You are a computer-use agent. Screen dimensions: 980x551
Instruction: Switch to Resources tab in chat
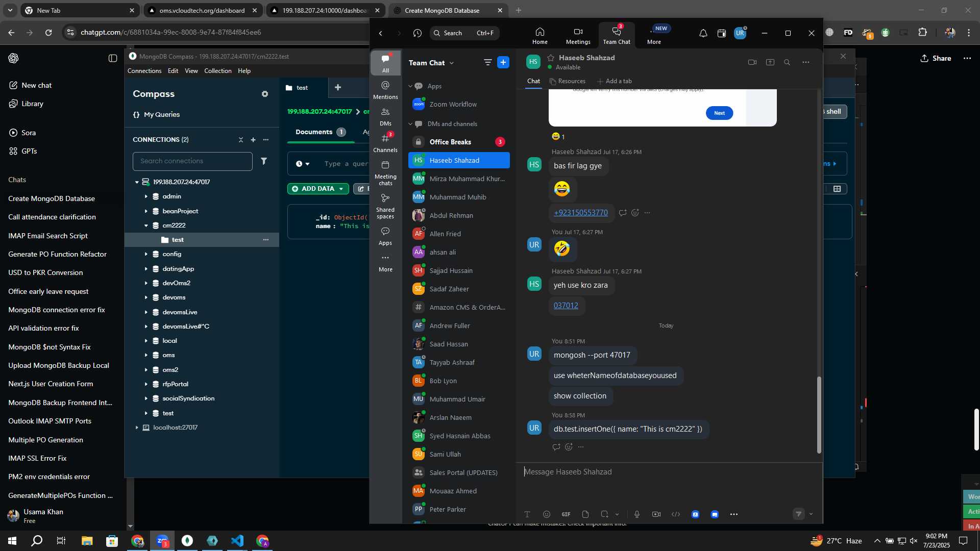point(567,81)
